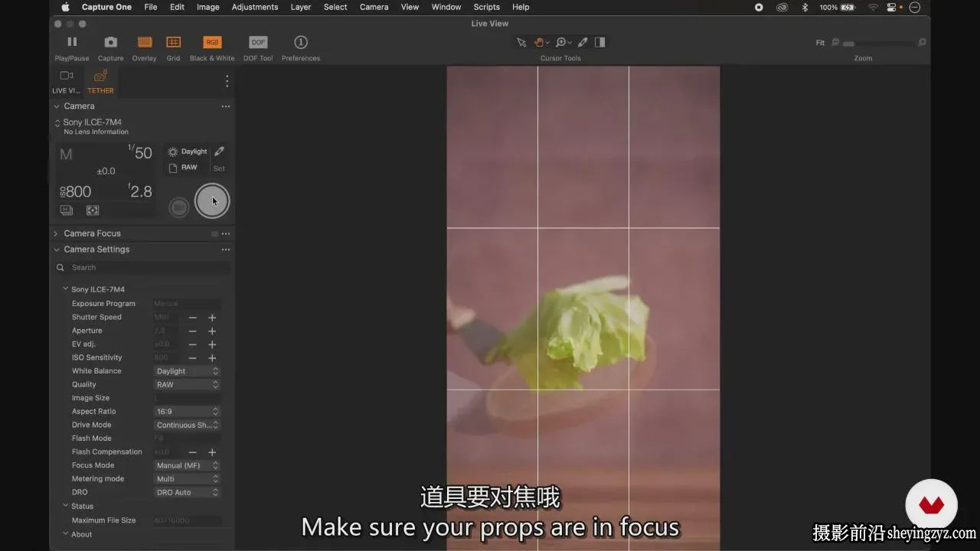Collapse the Sony ILCE-7M4 settings group
The image size is (980, 551).
tap(65, 289)
